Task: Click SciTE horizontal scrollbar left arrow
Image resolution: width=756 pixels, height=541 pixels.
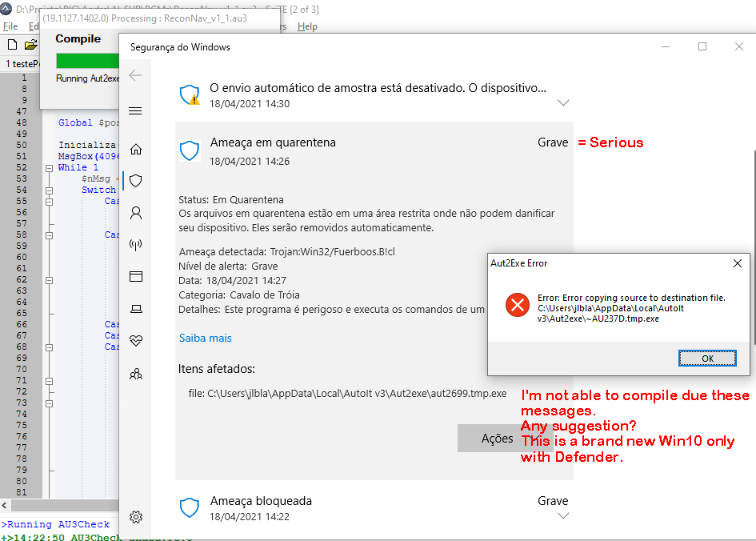Action: [4, 505]
